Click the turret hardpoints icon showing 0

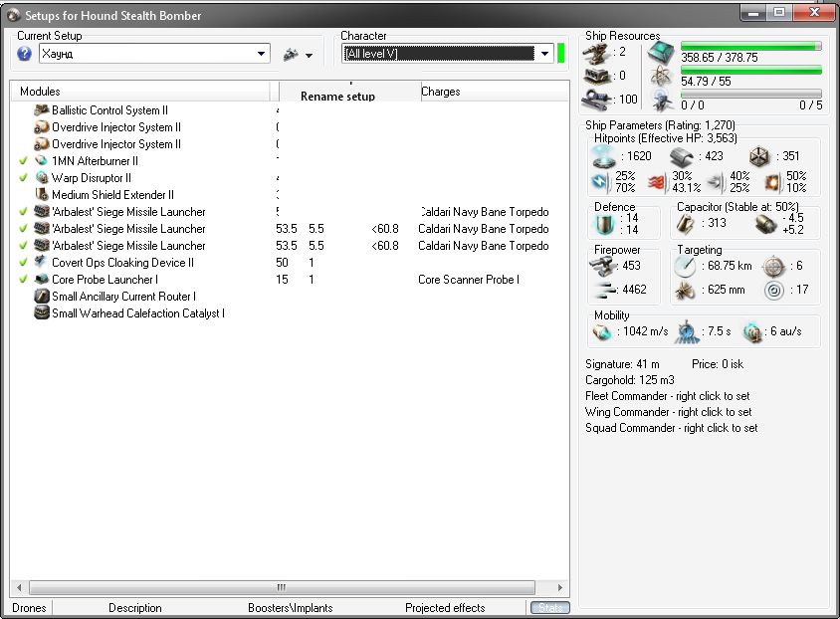click(596, 76)
